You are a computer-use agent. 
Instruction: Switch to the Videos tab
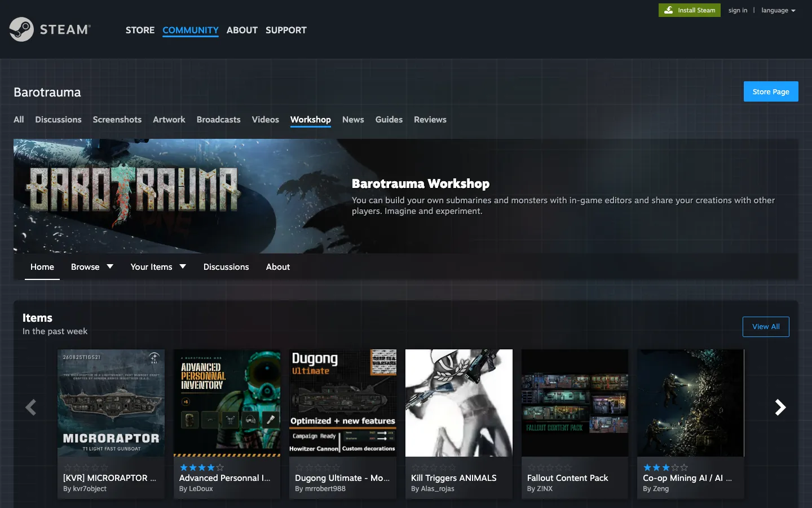pos(266,120)
